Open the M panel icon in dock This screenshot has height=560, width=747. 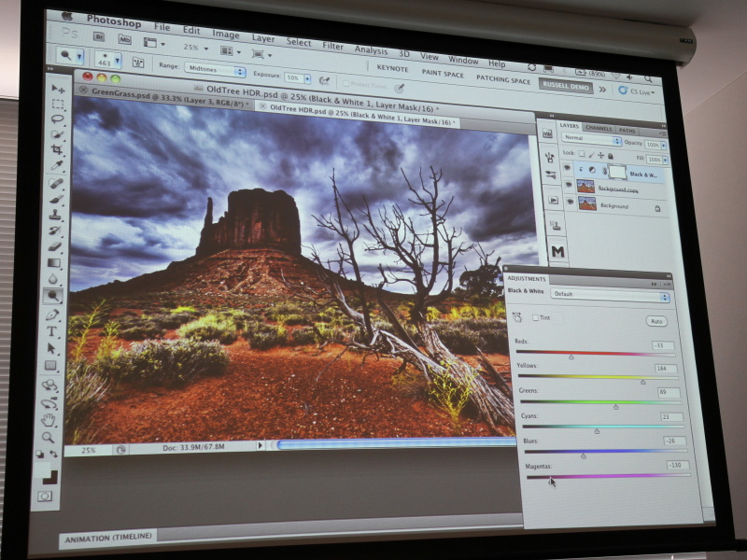pyautogui.click(x=557, y=251)
